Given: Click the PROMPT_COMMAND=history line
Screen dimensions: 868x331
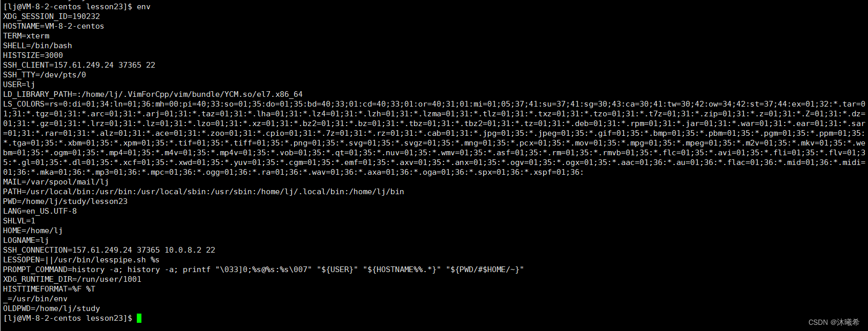Looking at the screenshot, I should coord(263,270).
